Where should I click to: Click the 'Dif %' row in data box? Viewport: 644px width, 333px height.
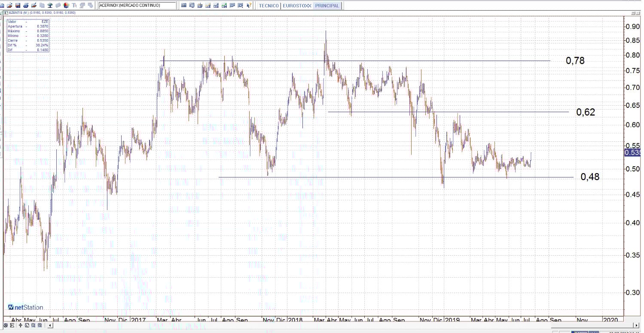pos(28,45)
